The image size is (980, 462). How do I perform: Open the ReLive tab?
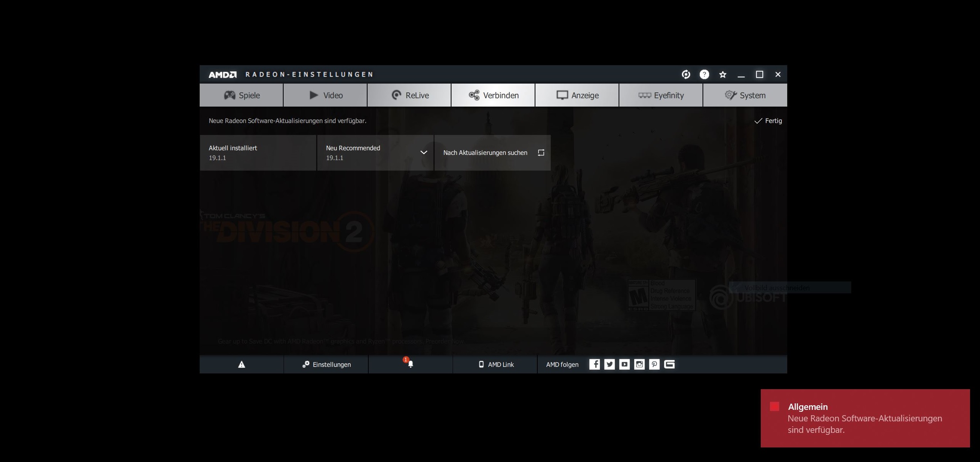tap(409, 95)
